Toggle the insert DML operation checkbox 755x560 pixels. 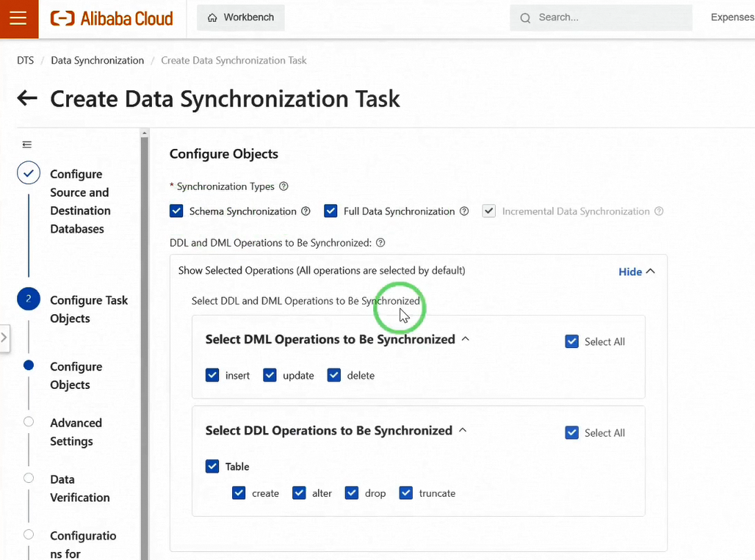click(x=212, y=375)
